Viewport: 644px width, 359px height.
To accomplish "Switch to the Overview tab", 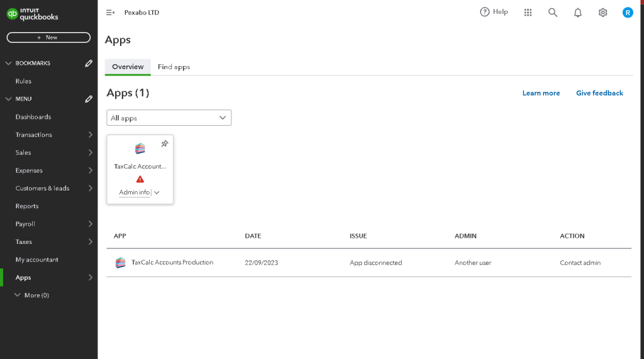I will pos(128,67).
